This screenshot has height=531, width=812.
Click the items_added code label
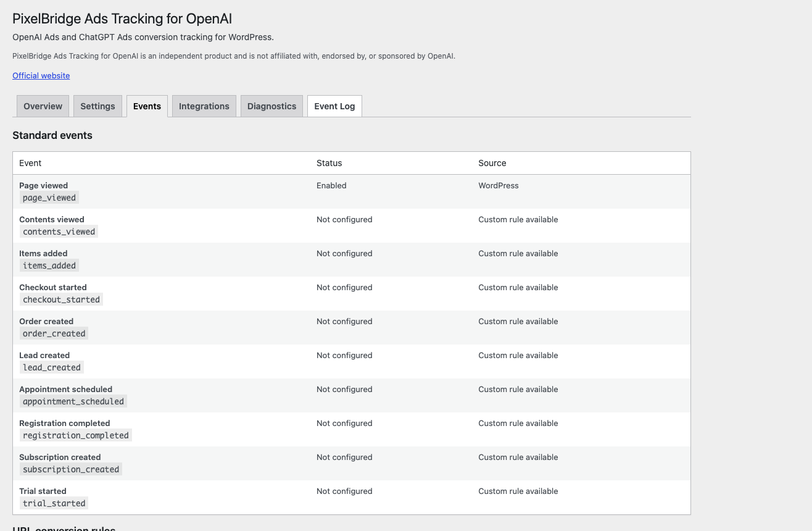tap(49, 265)
